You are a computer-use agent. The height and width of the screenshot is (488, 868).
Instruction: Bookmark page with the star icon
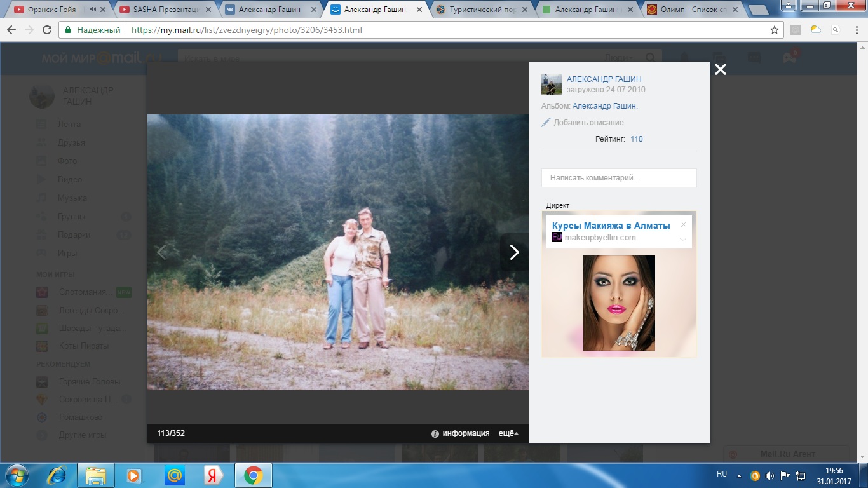coord(774,30)
